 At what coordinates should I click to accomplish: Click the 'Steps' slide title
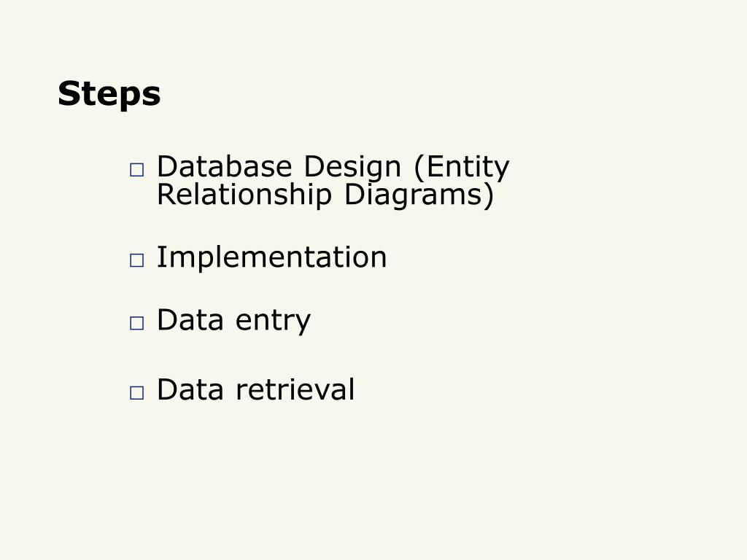click(x=109, y=94)
